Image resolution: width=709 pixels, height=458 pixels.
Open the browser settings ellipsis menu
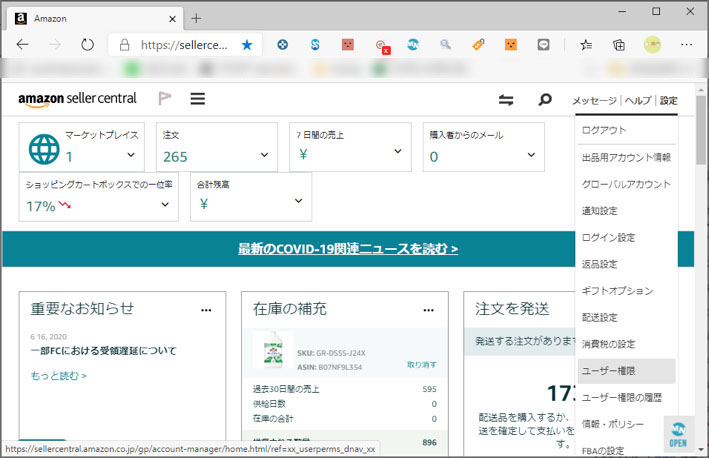(x=686, y=44)
